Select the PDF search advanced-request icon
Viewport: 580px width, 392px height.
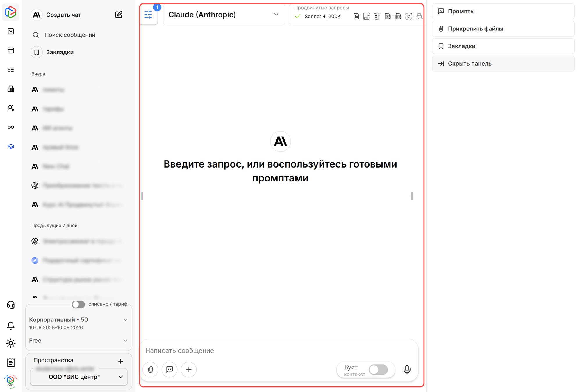367,16
